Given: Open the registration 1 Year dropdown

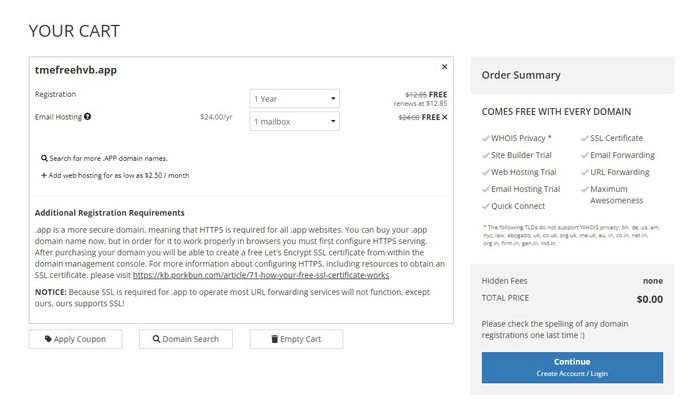Looking at the screenshot, I should 294,99.
